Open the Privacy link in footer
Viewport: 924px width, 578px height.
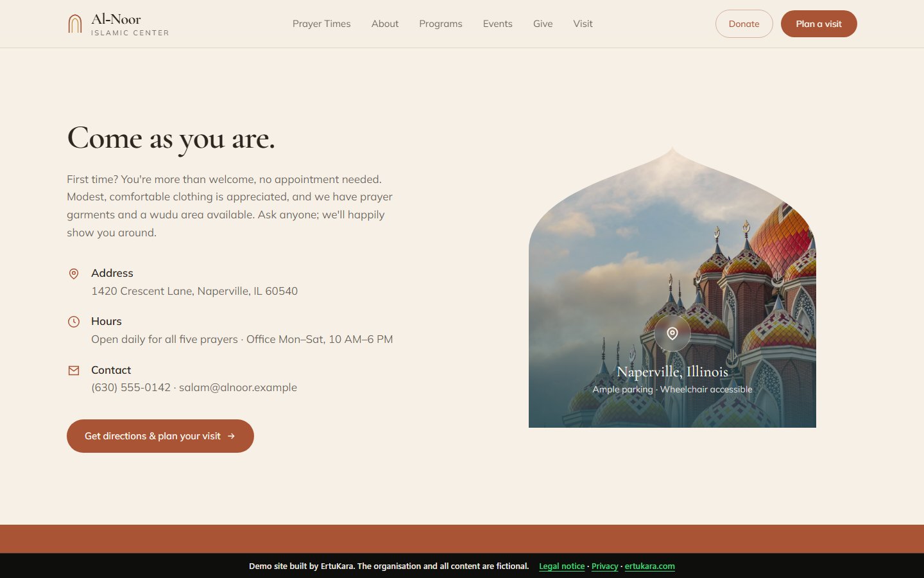[604, 566]
